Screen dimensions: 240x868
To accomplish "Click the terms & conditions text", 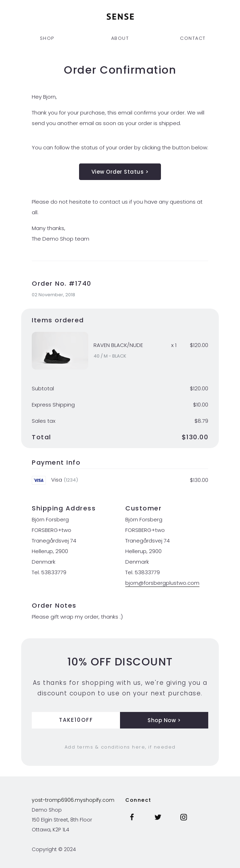I will [x=120, y=747].
